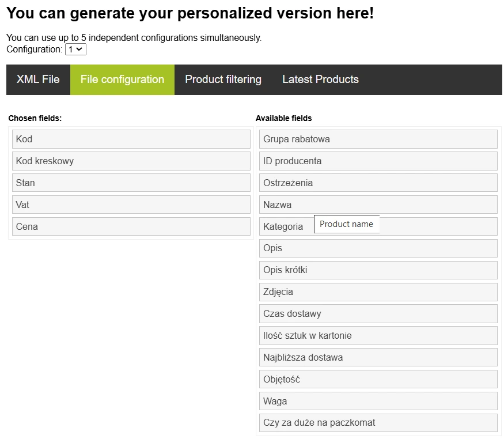Choose the Grupa rabatowa available field
Viewport: 504px width, 439px height.
point(378,139)
